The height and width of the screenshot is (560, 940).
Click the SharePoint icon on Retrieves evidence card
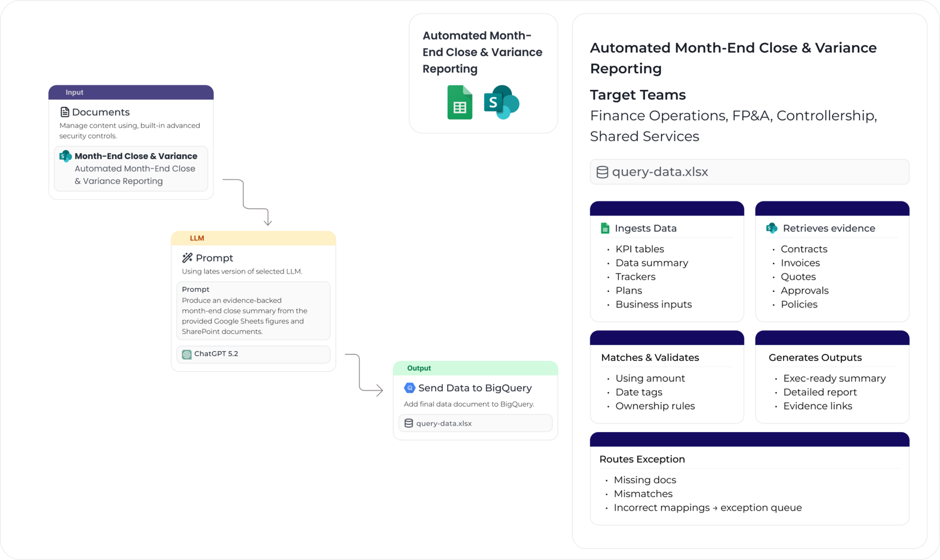point(770,227)
